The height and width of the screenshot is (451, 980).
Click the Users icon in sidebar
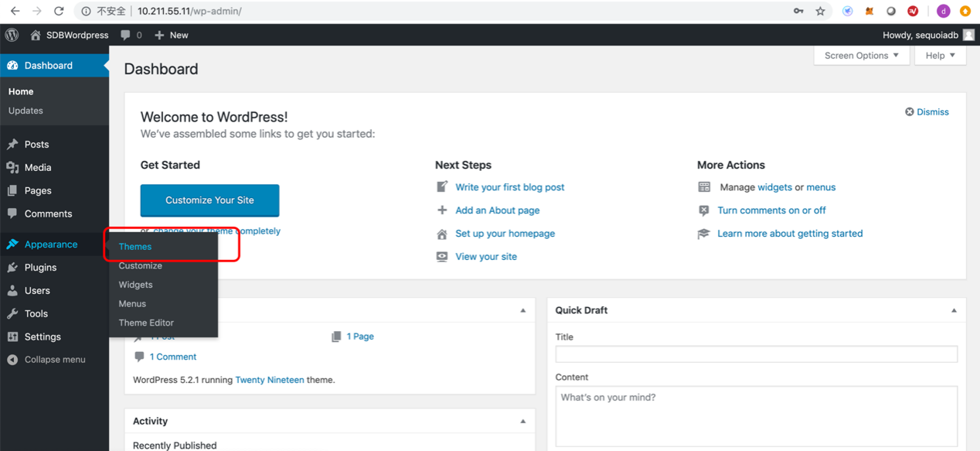tap(12, 291)
